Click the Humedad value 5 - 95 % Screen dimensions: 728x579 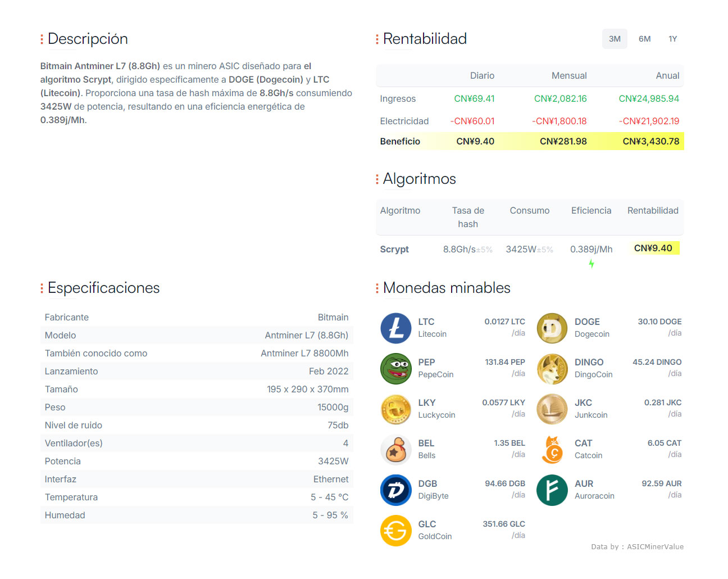click(330, 515)
